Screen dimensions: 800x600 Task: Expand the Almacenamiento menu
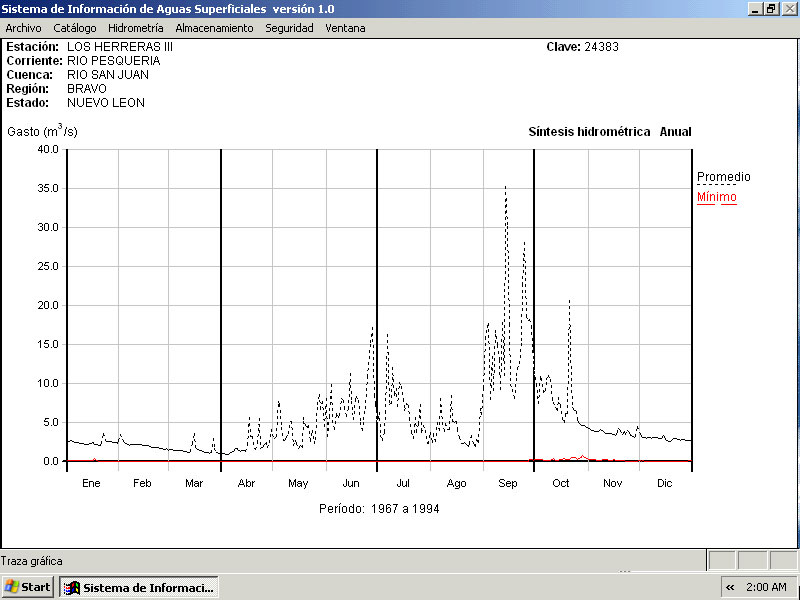[214, 28]
